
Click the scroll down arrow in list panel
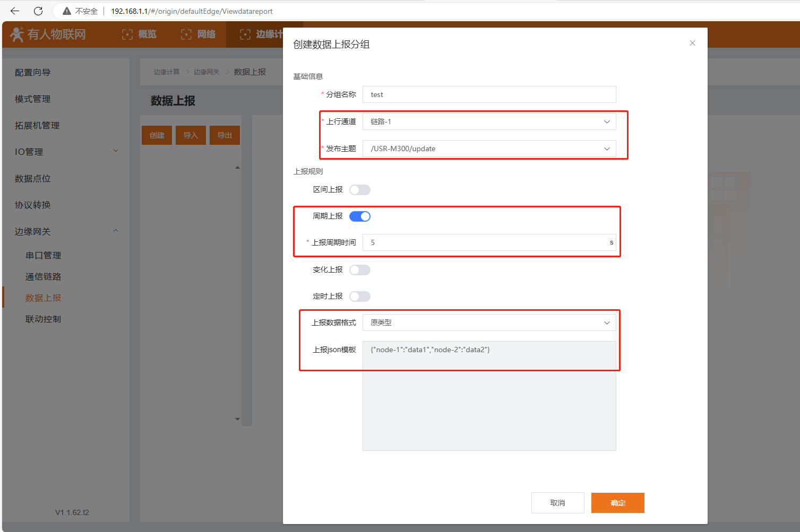tap(237, 419)
